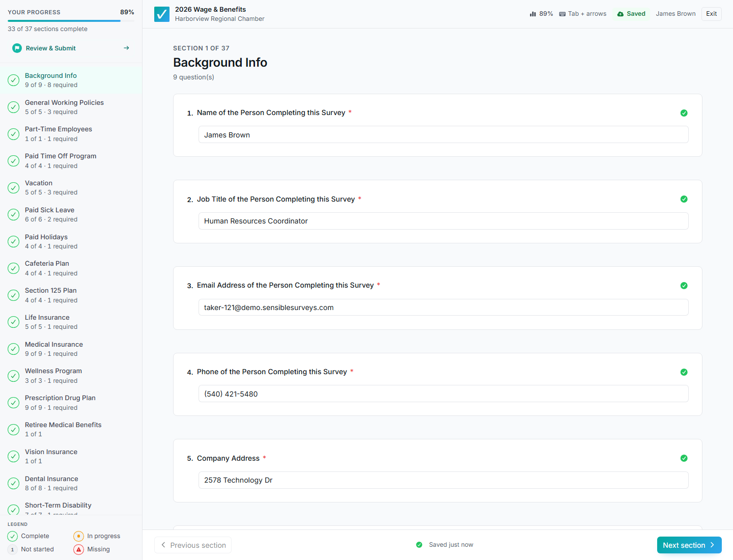
Task: Click the Section 125 Plan status icon
Action: (14, 295)
